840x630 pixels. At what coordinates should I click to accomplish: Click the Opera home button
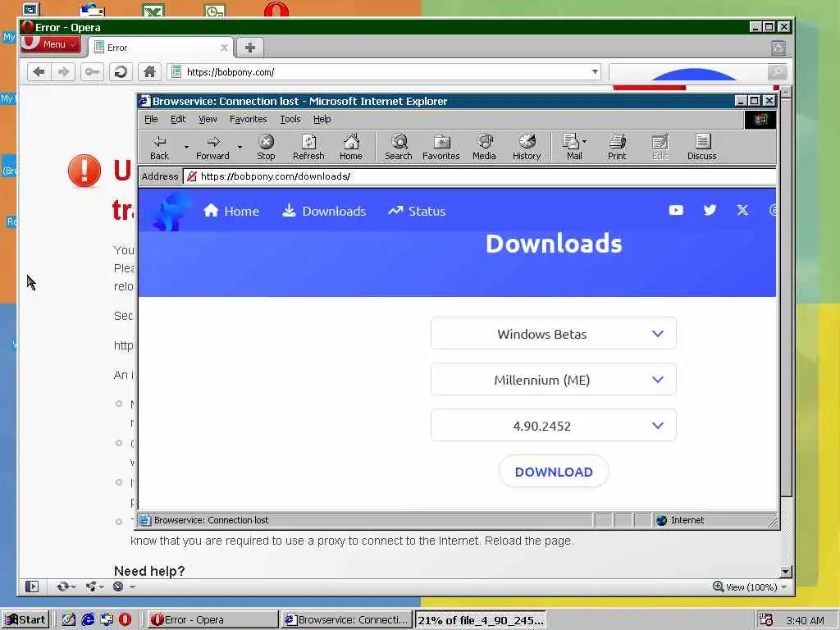point(149,72)
